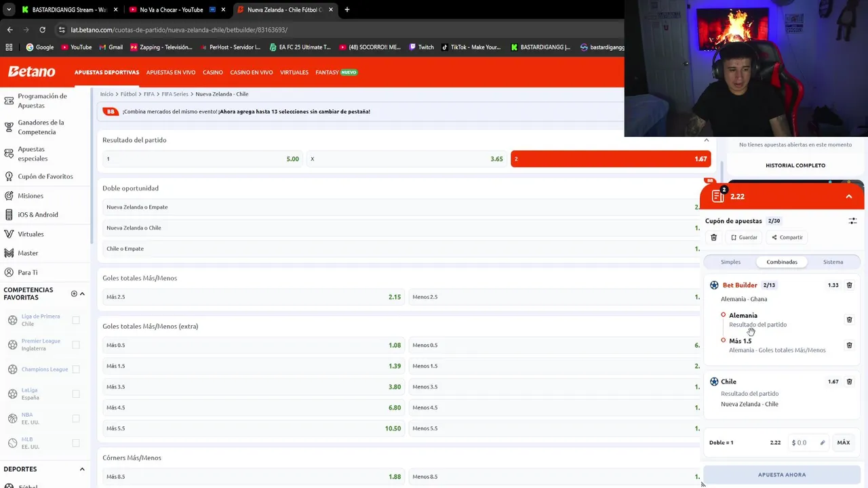The width and height of the screenshot is (868, 488).
Task: Open new browser tab with plus
Action: [x=347, y=9]
